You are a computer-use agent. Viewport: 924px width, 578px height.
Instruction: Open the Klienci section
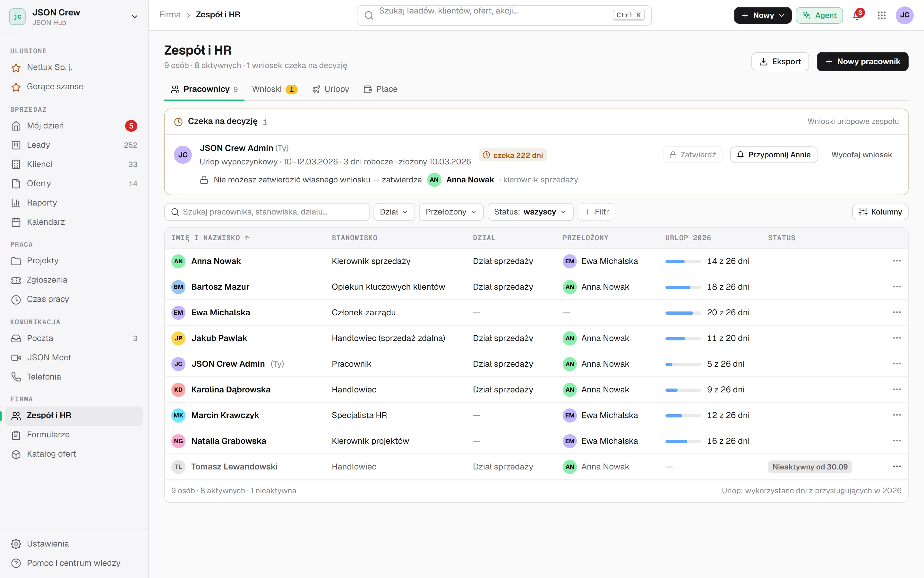(x=74, y=164)
